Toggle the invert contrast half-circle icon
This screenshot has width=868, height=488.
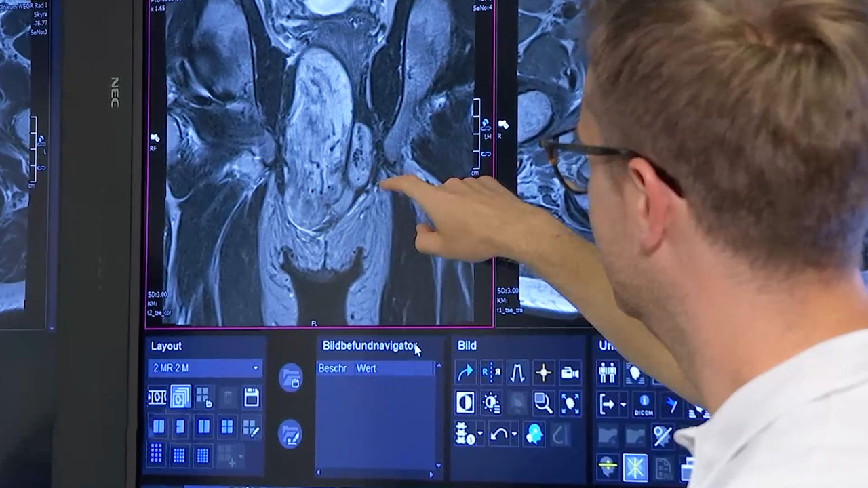(465, 403)
